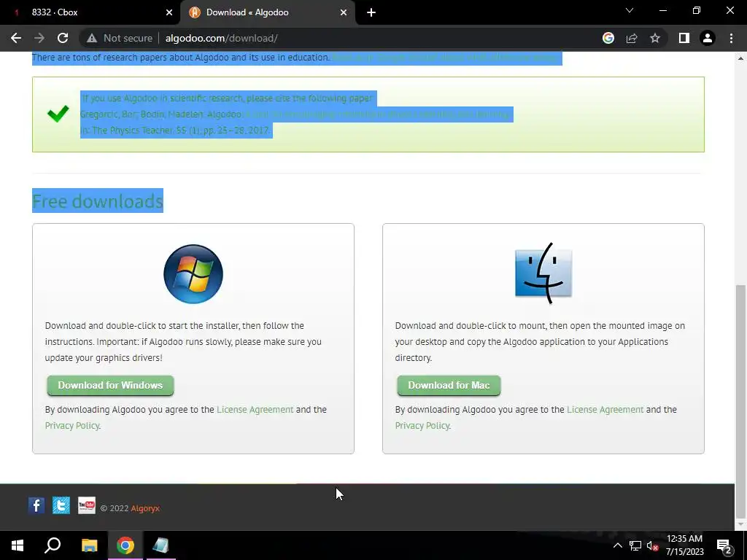Image resolution: width=747 pixels, height=560 pixels.
Task: Open the Windows Start menu
Action: pyautogui.click(x=18, y=545)
